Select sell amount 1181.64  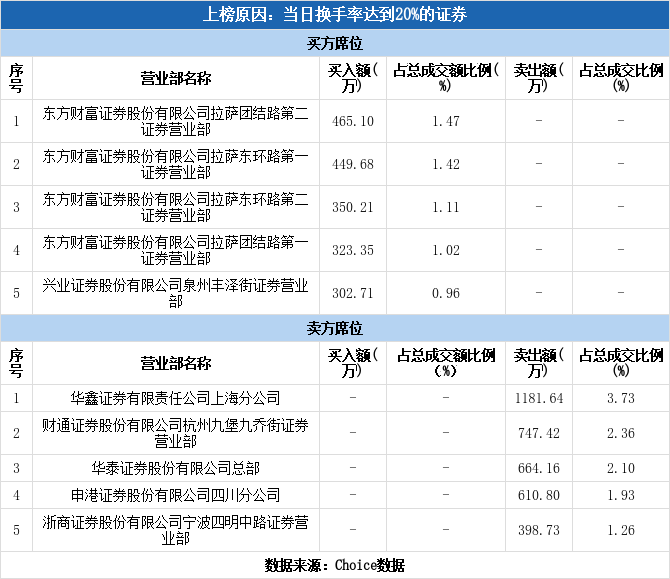coord(539,398)
